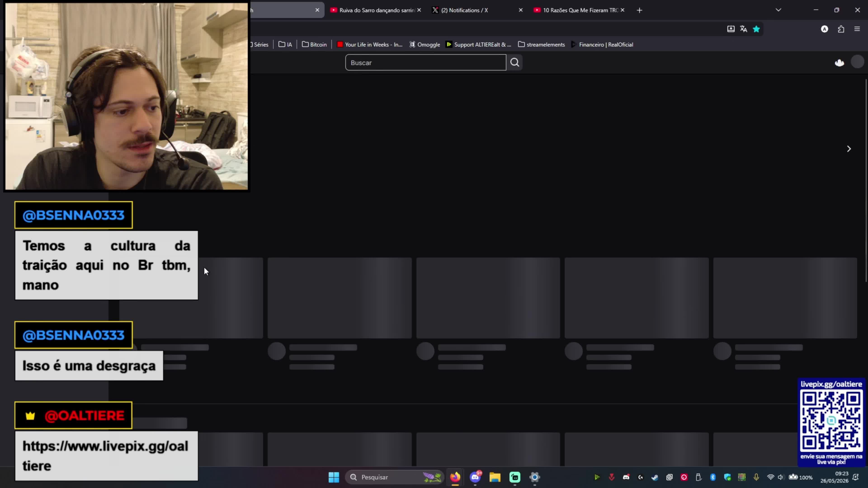
Task: Open File Explorer from the taskbar
Action: tap(495, 477)
